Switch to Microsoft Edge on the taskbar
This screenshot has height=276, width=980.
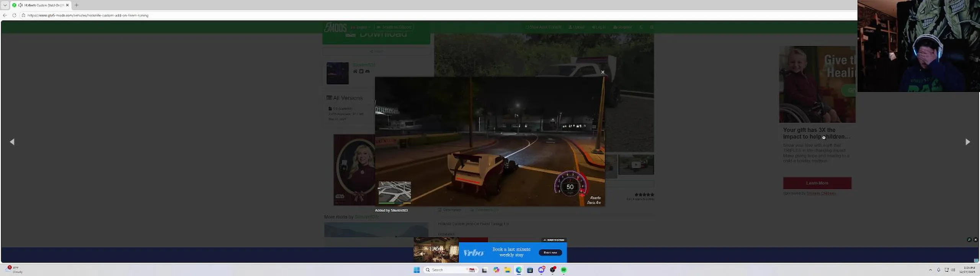click(519, 270)
